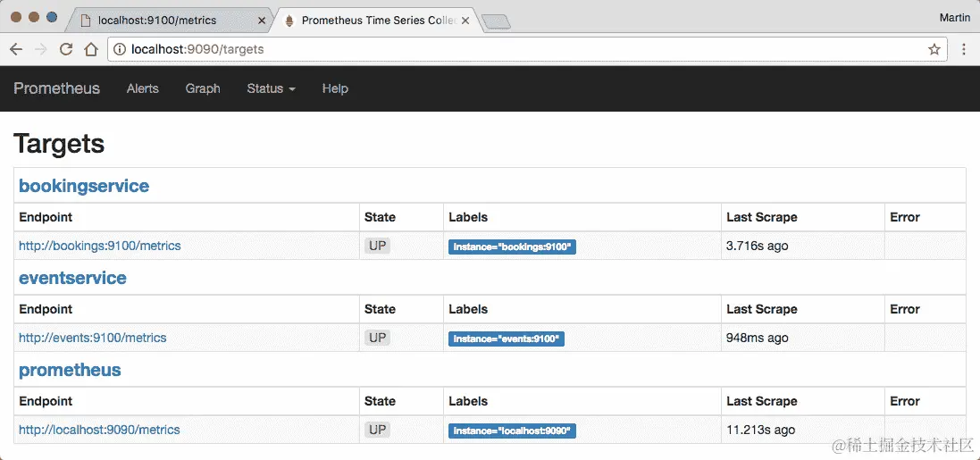This screenshot has width=980, height=460.
Task: Reload the current page
Action: tap(65, 50)
